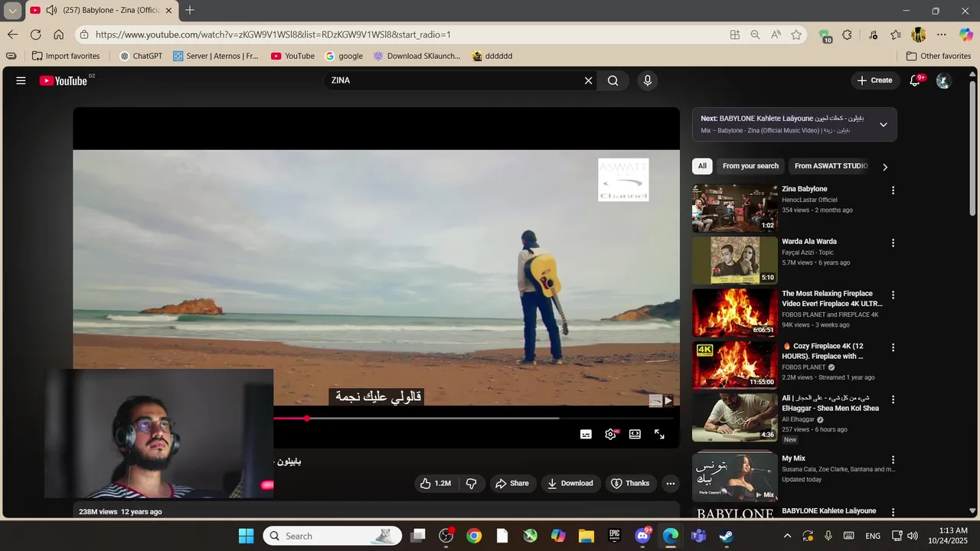Open the tab actions dropdown arrow
980x551 pixels.
[x=13, y=11]
